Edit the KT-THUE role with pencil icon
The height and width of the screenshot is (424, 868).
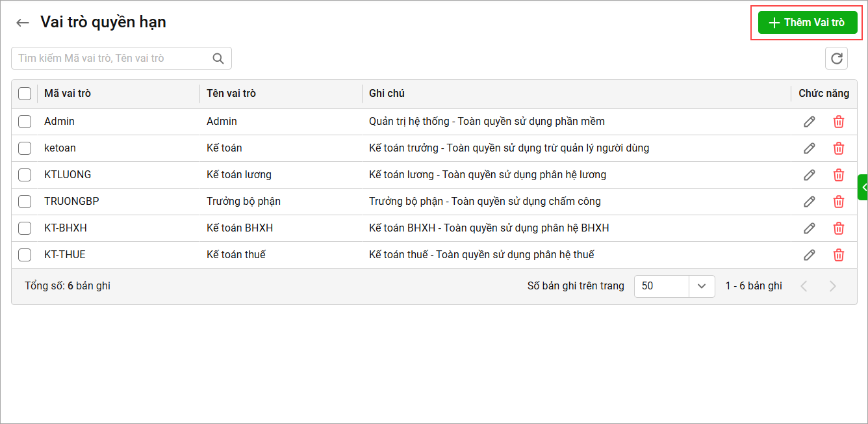coord(810,255)
